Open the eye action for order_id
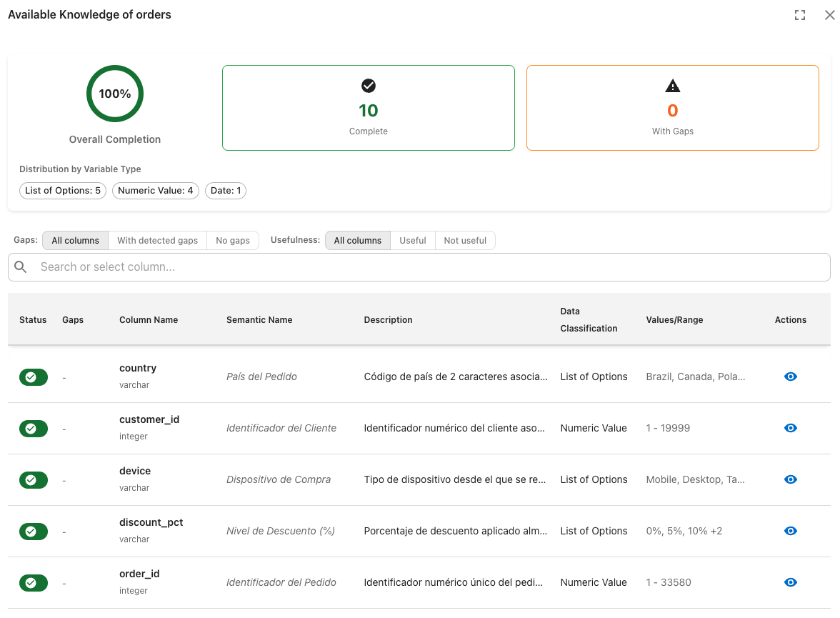 (x=790, y=582)
